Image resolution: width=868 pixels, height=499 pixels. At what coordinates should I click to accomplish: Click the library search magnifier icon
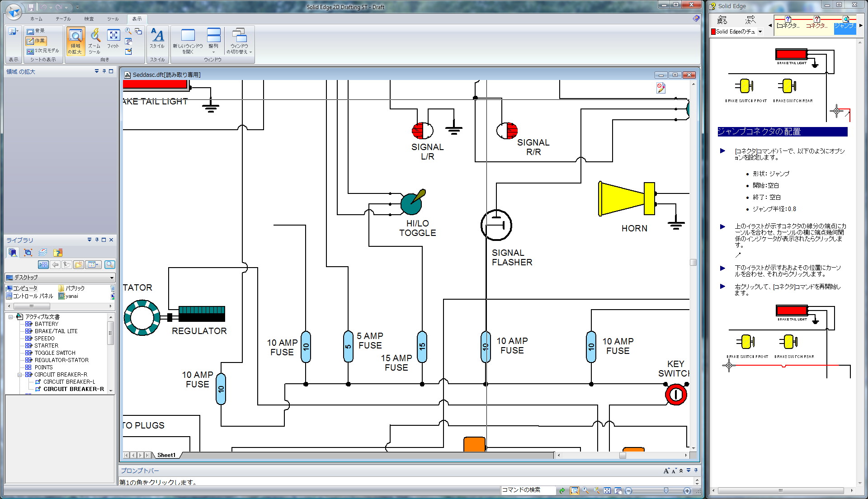pos(109,264)
